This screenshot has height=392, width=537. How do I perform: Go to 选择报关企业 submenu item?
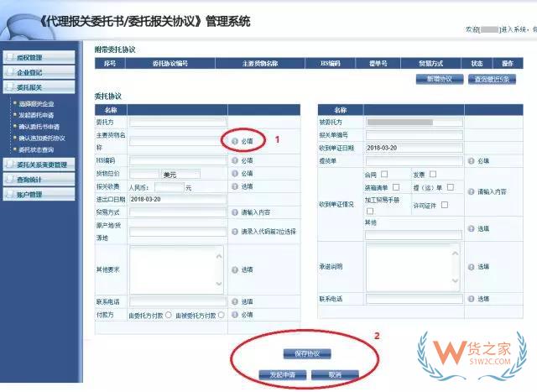[x=36, y=103]
